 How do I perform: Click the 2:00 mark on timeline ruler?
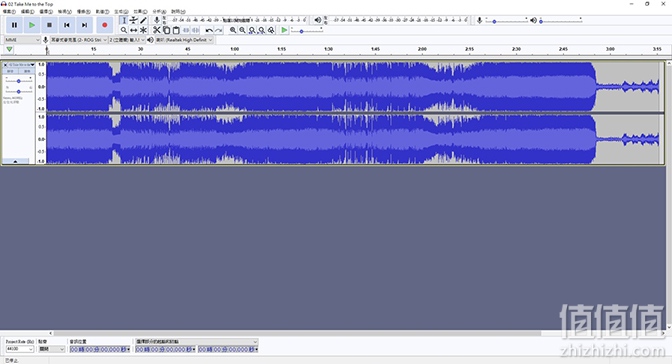(422, 49)
